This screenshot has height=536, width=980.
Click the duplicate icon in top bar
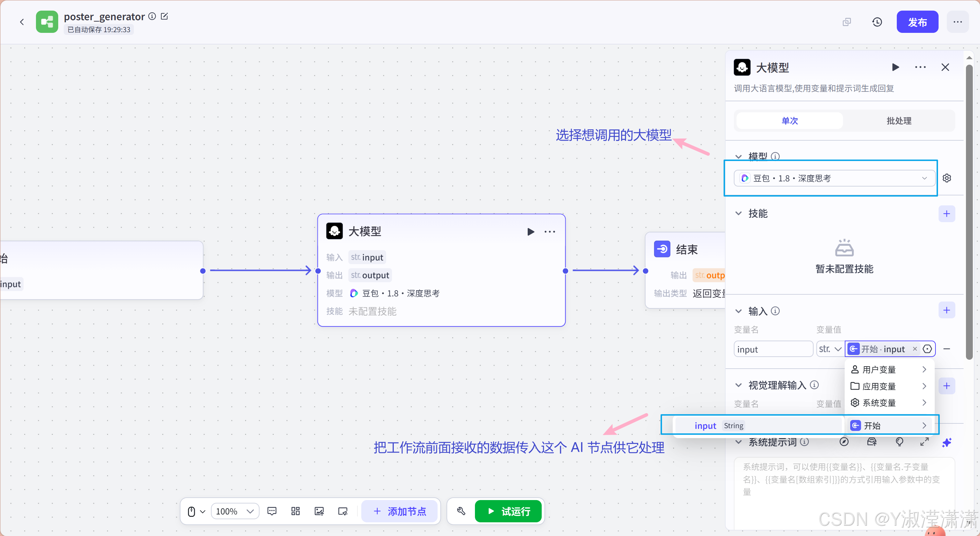(846, 22)
